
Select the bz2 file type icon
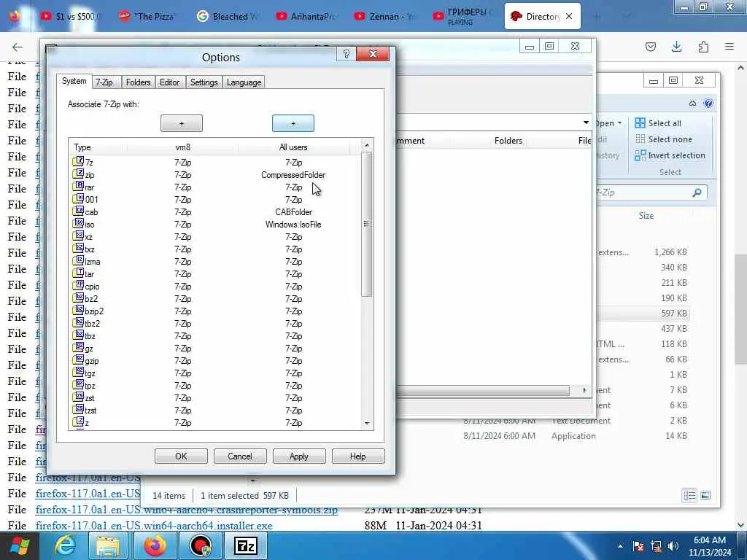click(x=78, y=298)
